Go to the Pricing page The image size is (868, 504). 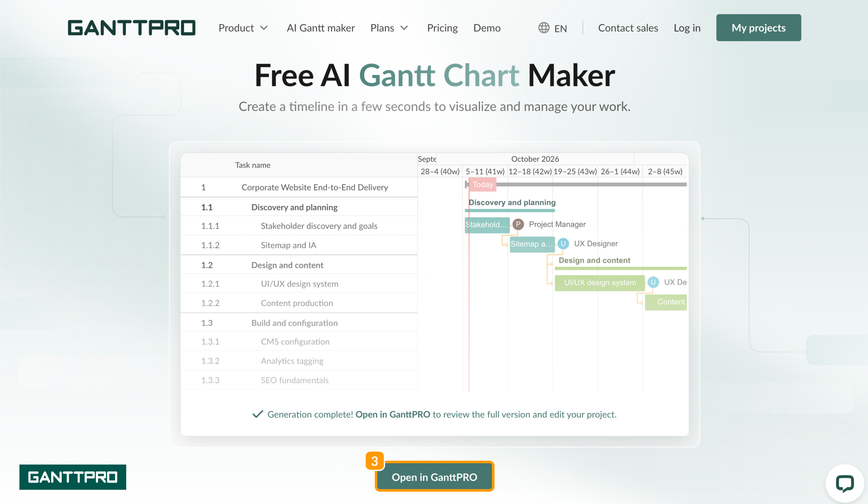pyautogui.click(x=442, y=27)
